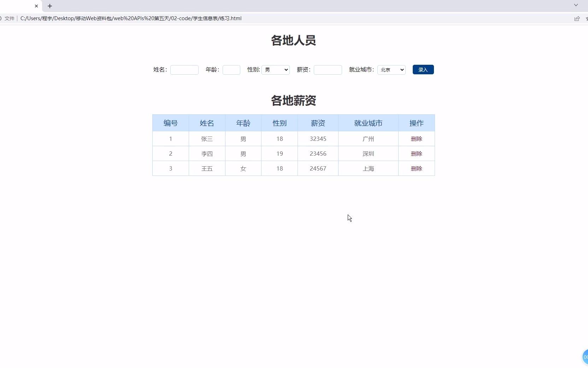Click the 各地人员 heading
This screenshot has width=588, height=368.
point(294,40)
